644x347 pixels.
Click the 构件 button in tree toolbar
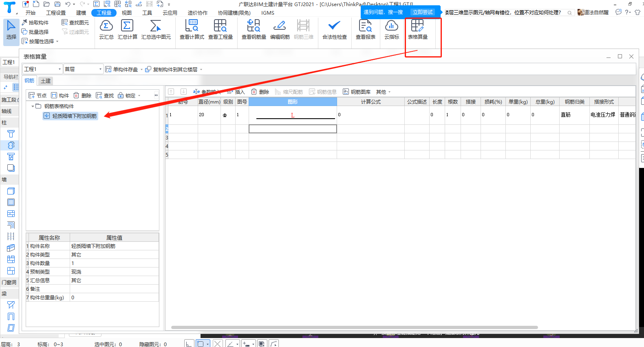60,95
